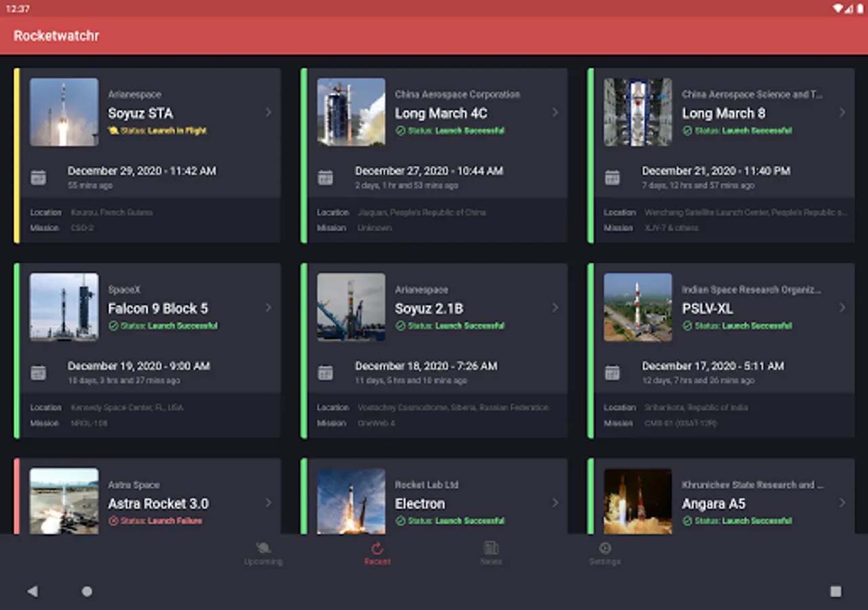Open the Soyuz STA card chevron

269,113
